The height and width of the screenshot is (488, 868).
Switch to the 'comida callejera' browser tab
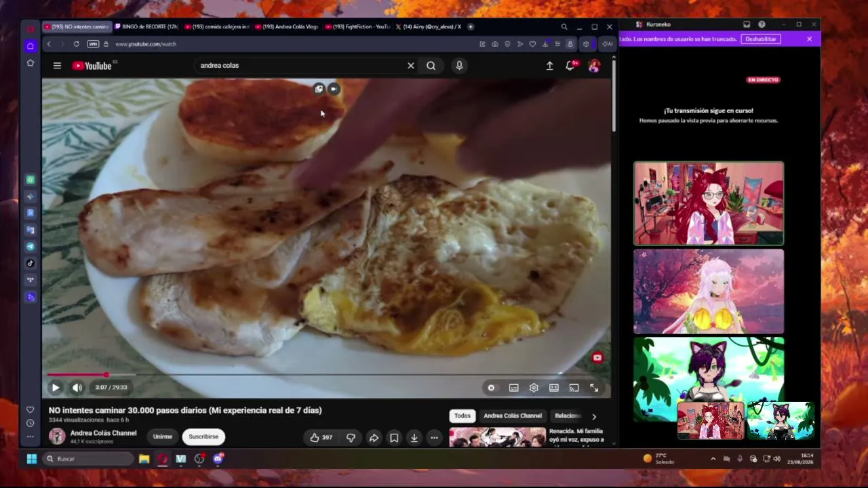point(217,27)
